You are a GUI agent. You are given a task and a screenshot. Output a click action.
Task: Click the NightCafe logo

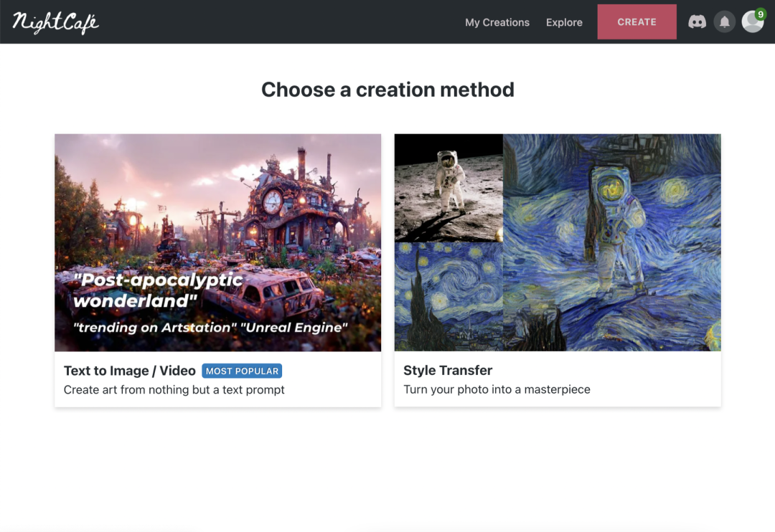(x=55, y=22)
